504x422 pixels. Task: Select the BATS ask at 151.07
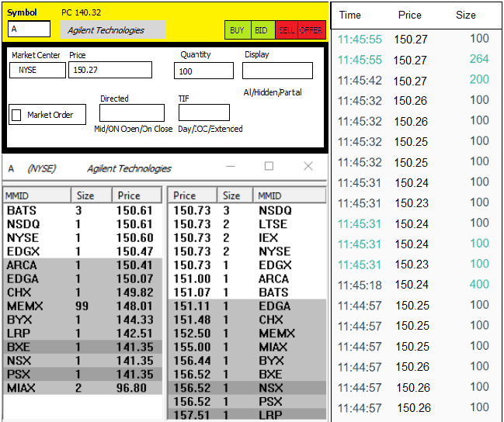(247, 292)
